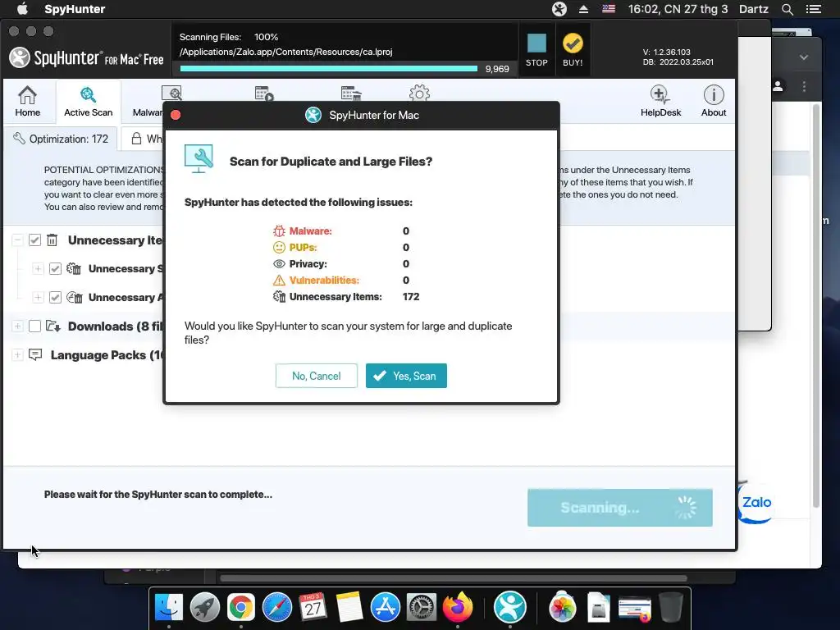The image size is (840, 630).
Task: Open Notification Center list icon
Action: tap(814, 9)
